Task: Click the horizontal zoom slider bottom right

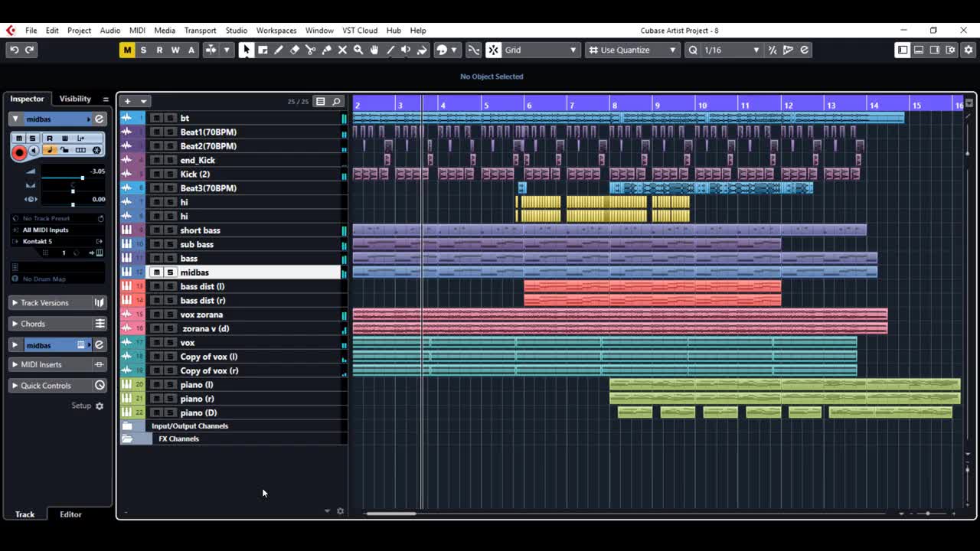Action: [x=928, y=514]
